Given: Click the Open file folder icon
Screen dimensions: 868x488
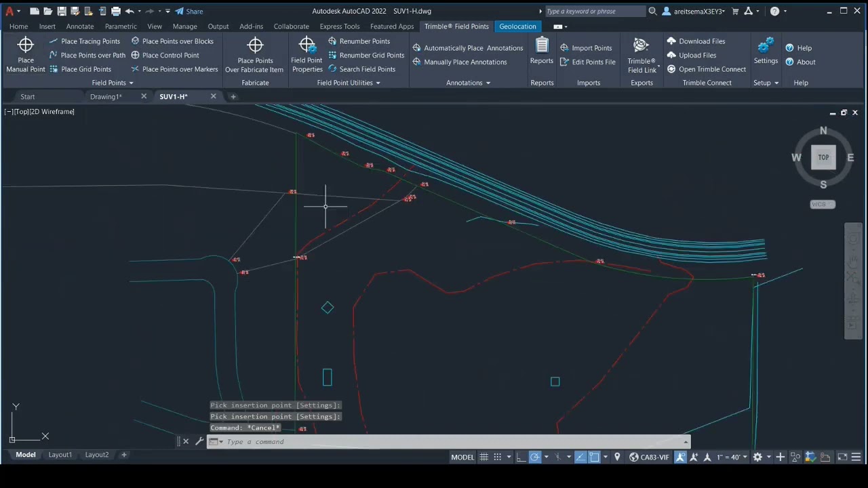Looking at the screenshot, I should [x=48, y=12].
